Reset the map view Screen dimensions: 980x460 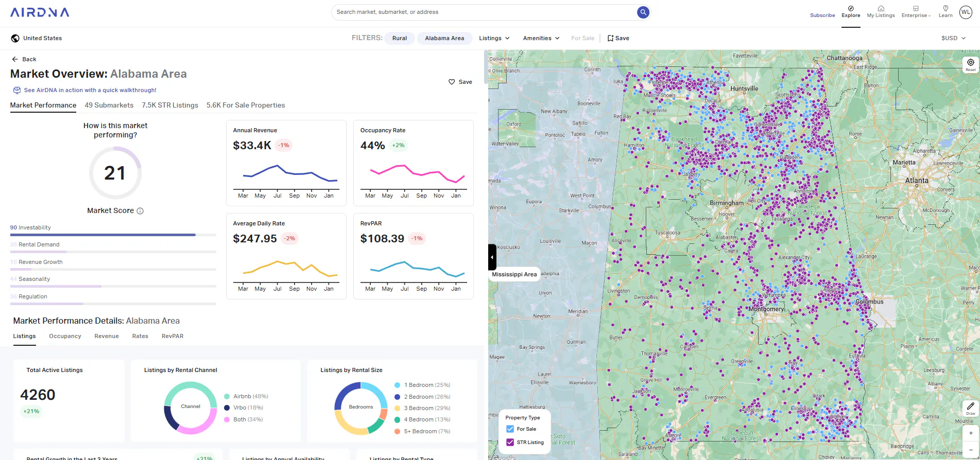click(x=971, y=64)
